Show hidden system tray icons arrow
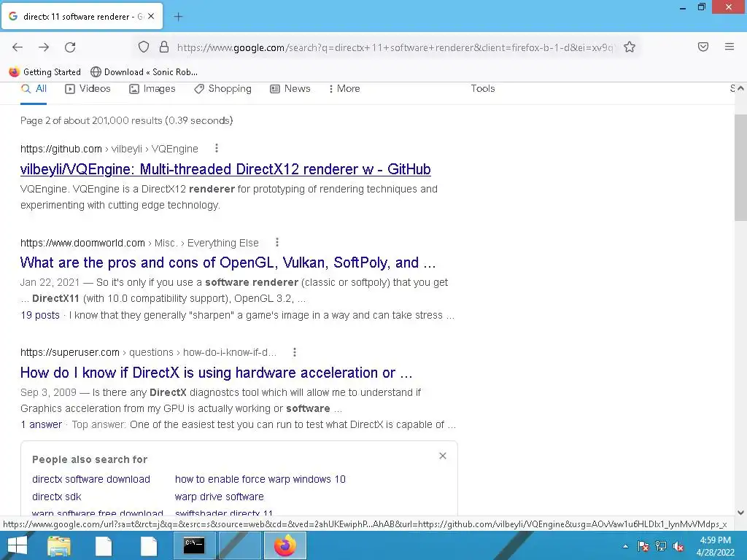747x560 pixels. pyautogui.click(x=625, y=546)
